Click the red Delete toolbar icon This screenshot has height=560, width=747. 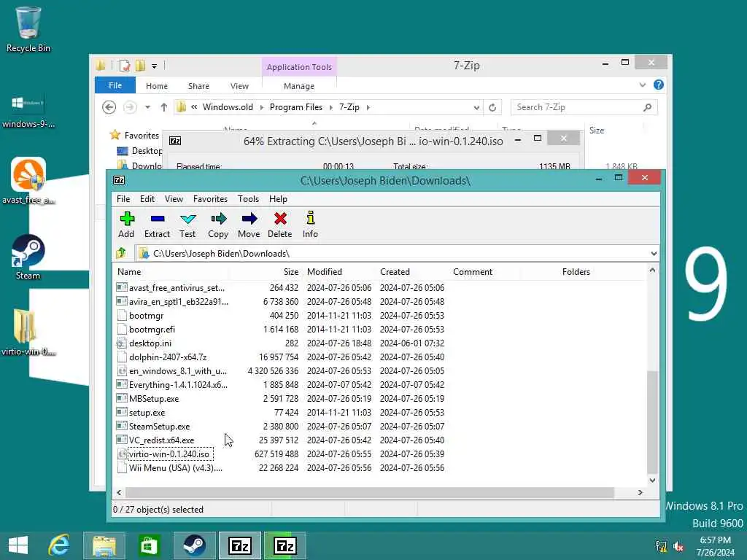pyautogui.click(x=280, y=225)
